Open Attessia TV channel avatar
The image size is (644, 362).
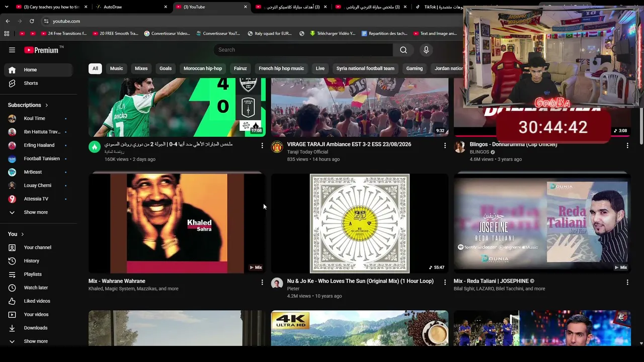pyautogui.click(x=12, y=199)
